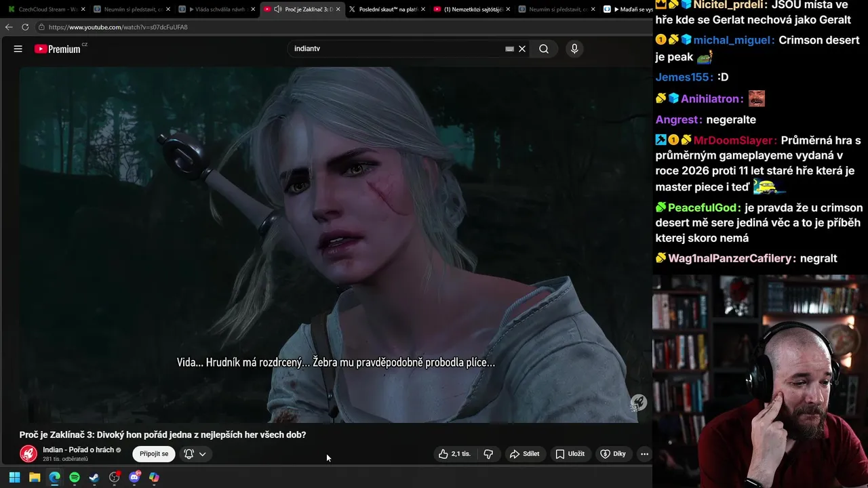This screenshot has width=868, height=488.
Task: Open the more actions three-dot menu
Action: tap(644, 454)
